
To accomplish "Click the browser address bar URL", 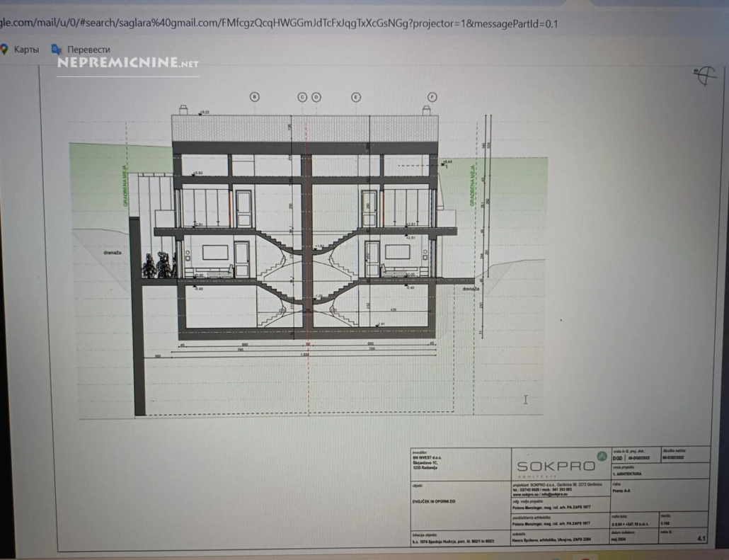I will point(280,23).
